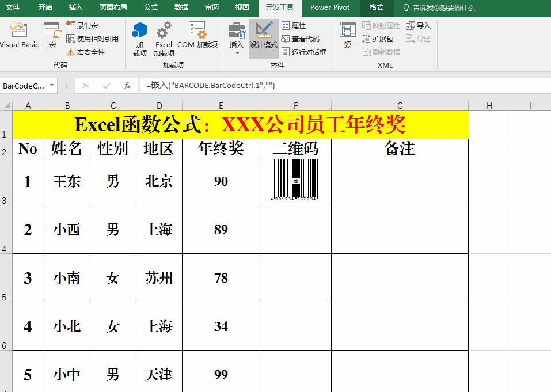Image resolution: width=551 pixels, height=392 pixels.
Task: Switch to the 公式 tab
Action: pos(151,7)
